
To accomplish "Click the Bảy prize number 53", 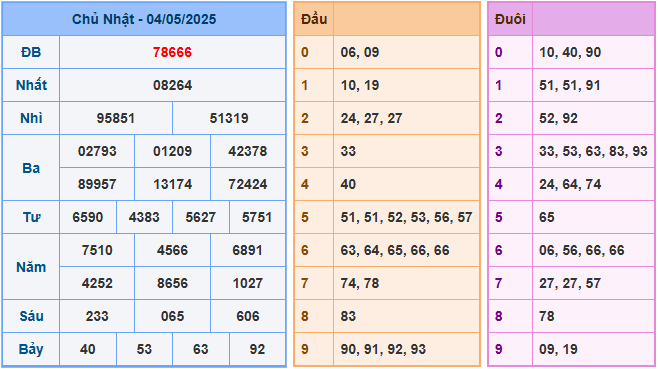I will coord(144,349).
